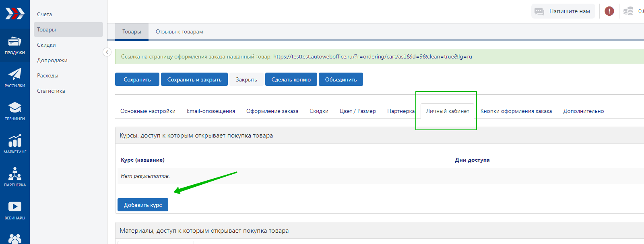
Task: Open the Вебинары play icon
Action: (15, 207)
